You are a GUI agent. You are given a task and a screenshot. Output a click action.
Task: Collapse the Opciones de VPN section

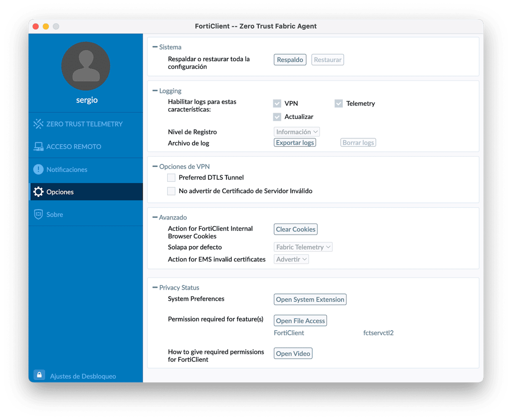point(155,167)
